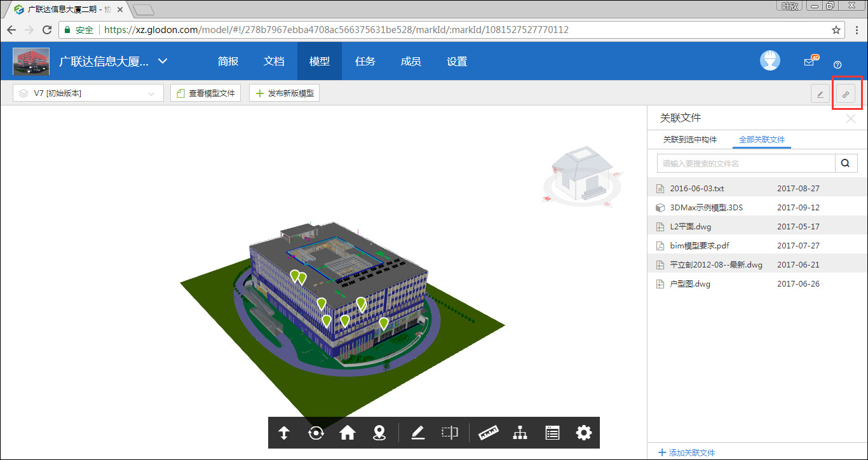The width and height of the screenshot is (868, 460).
Task: Go to the 任务 menu item
Action: coord(365,62)
